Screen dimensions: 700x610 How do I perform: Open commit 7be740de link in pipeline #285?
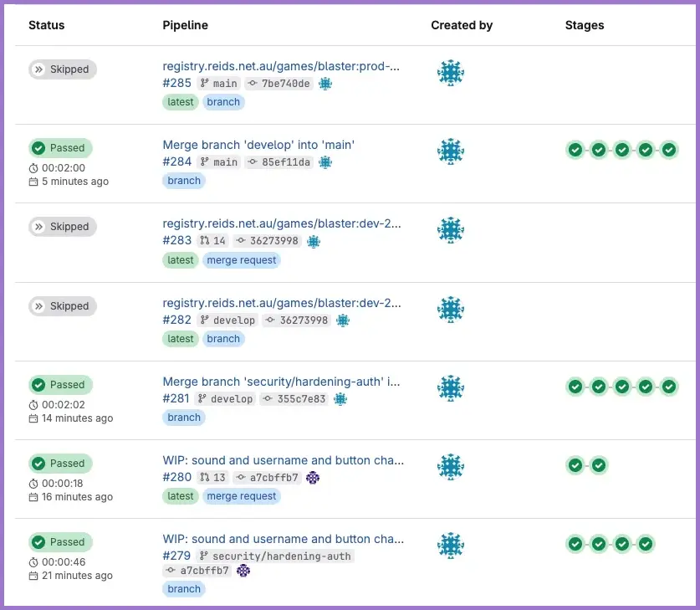tap(285, 84)
